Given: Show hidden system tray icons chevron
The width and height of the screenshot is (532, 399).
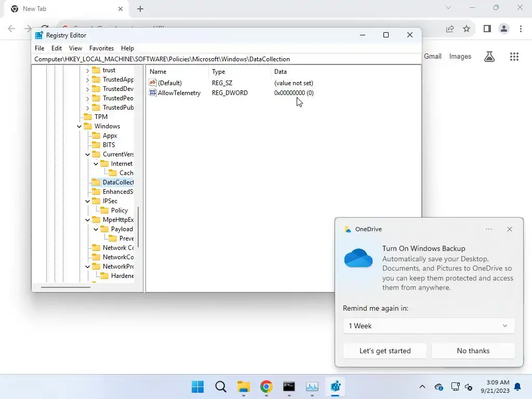Looking at the screenshot, I should 422,387.
